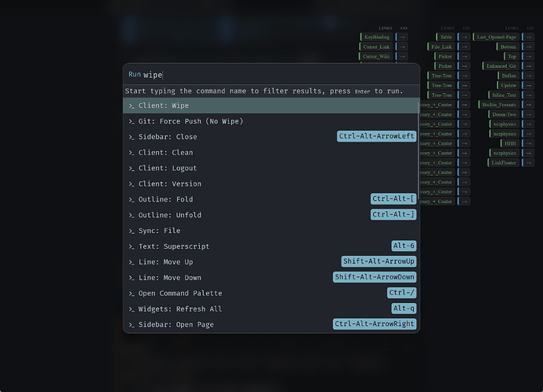This screenshot has width=543, height=392.
Task: Open the KeyBinding link
Action: pyautogui.click(x=375, y=37)
